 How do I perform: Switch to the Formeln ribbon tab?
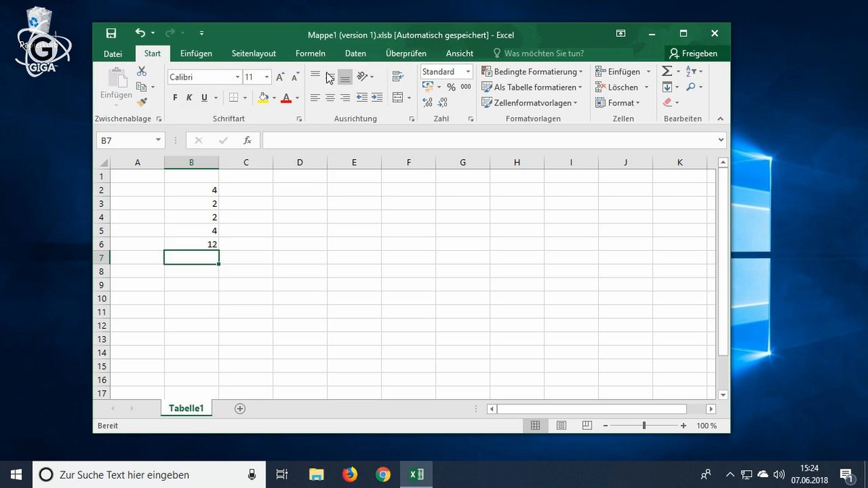click(310, 53)
